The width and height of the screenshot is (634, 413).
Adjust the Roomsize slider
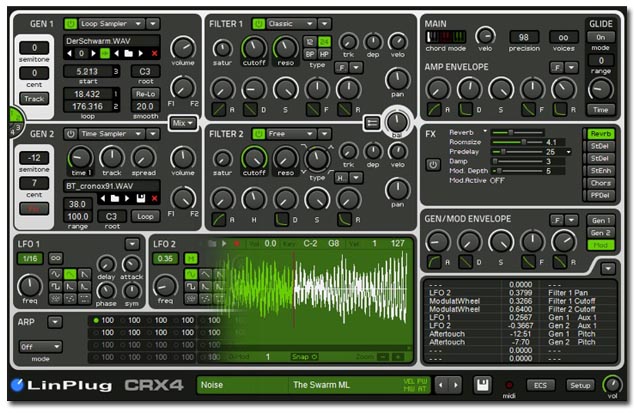click(516, 142)
